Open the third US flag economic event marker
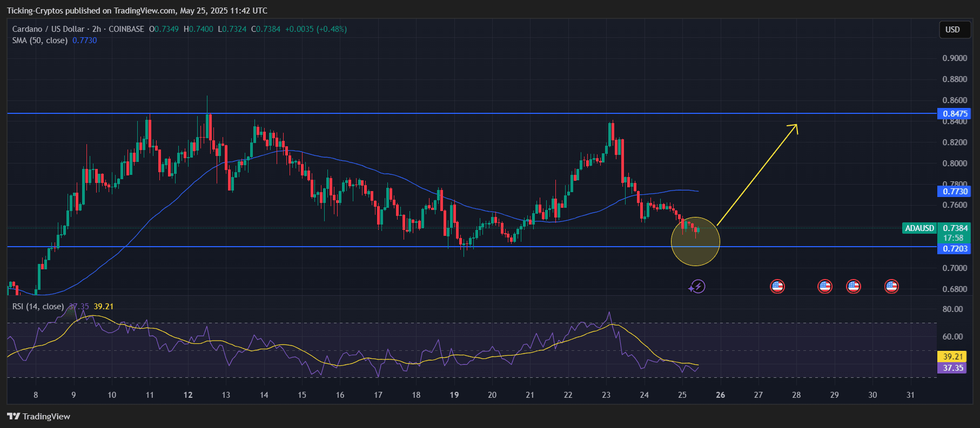The width and height of the screenshot is (980, 428). (x=854, y=287)
